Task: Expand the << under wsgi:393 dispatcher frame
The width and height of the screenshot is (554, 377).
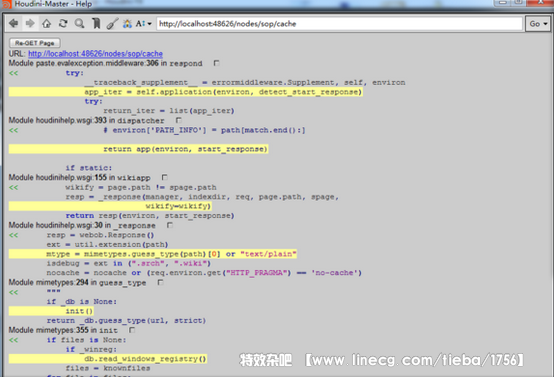Action: coord(13,130)
